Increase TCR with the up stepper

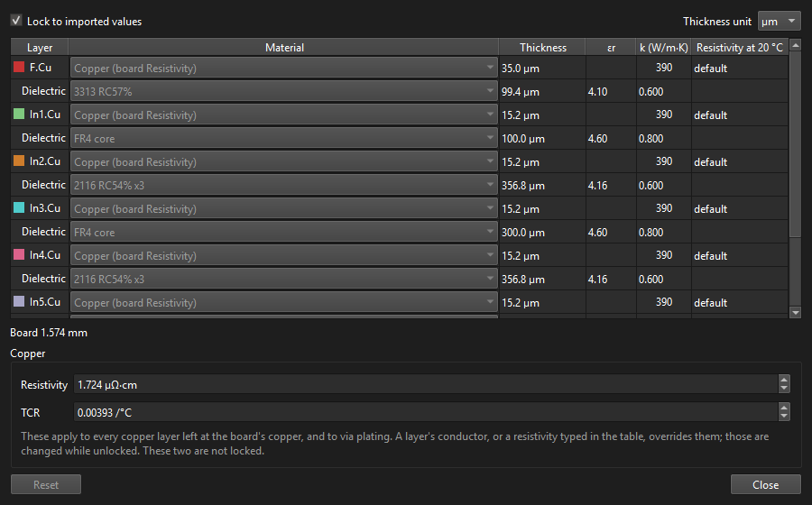(784, 408)
